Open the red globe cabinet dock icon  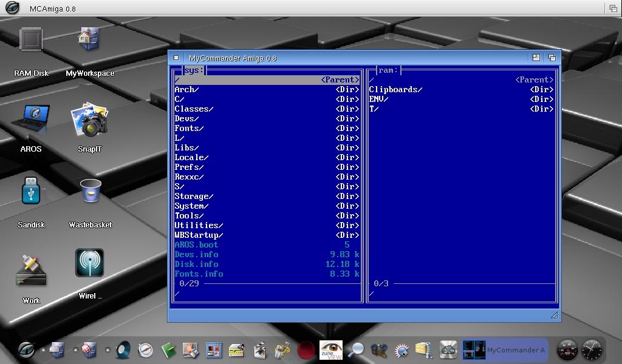tap(89, 350)
